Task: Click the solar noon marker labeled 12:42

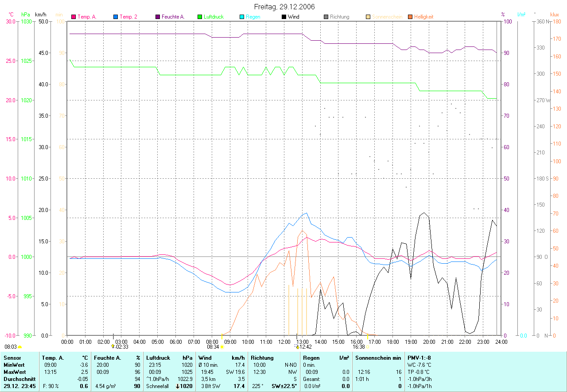Action: click(x=297, y=346)
